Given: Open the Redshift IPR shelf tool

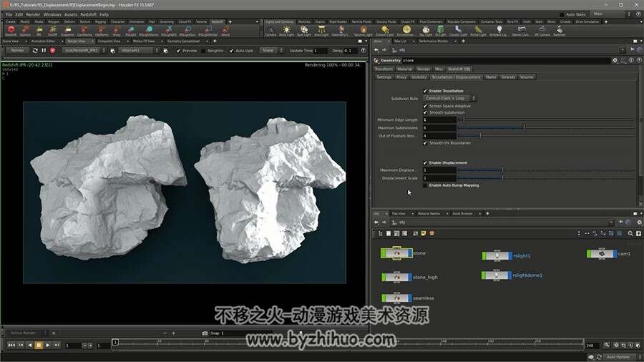Looking at the screenshot, I should click(x=39, y=29).
